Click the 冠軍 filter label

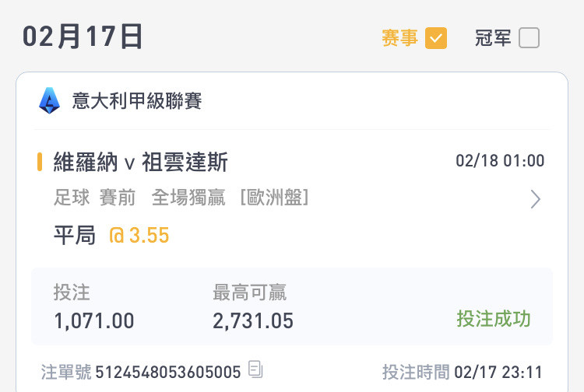tap(493, 38)
